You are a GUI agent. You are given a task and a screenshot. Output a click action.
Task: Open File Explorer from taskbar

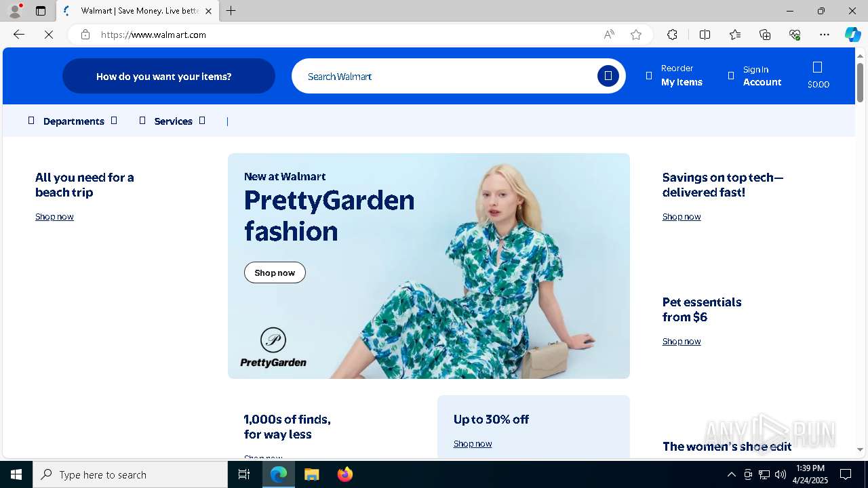pyautogui.click(x=311, y=474)
